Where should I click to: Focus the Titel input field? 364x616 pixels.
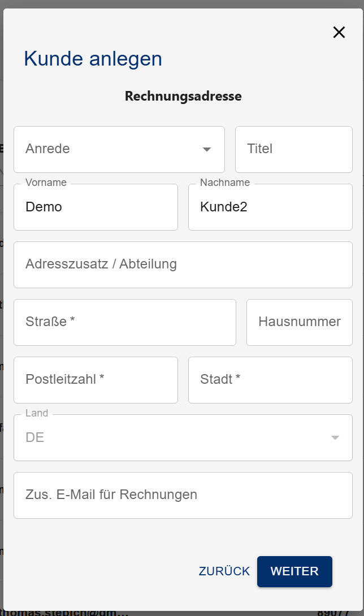click(x=293, y=149)
